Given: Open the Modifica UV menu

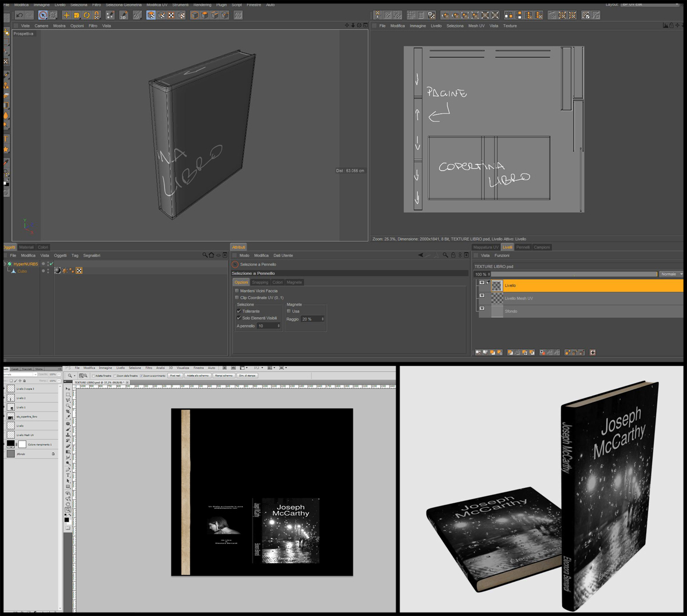Looking at the screenshot, I should (x=157, y=5).
